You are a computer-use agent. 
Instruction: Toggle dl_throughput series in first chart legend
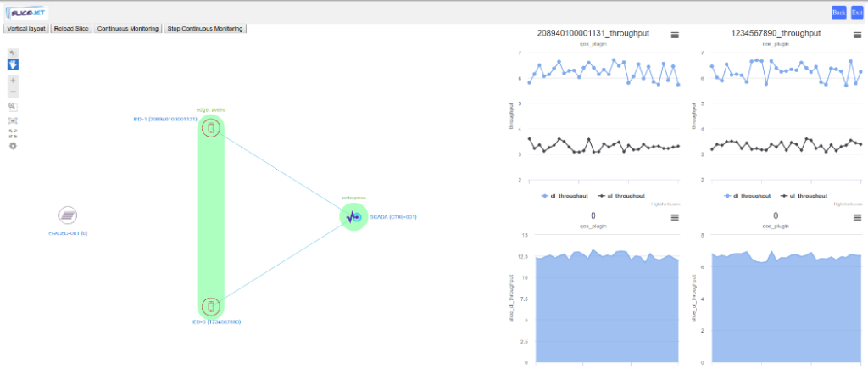565,195
